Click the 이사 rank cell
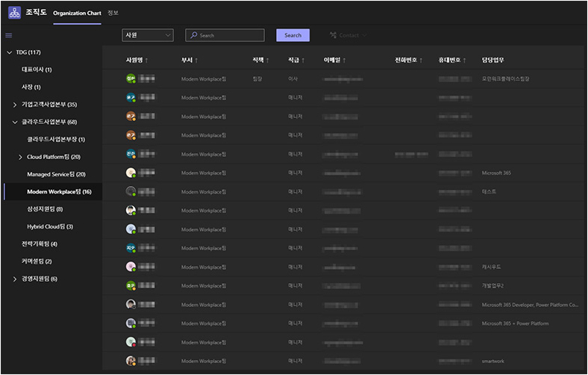The height and width of the screenshot is (375, 588). (293, 79)
